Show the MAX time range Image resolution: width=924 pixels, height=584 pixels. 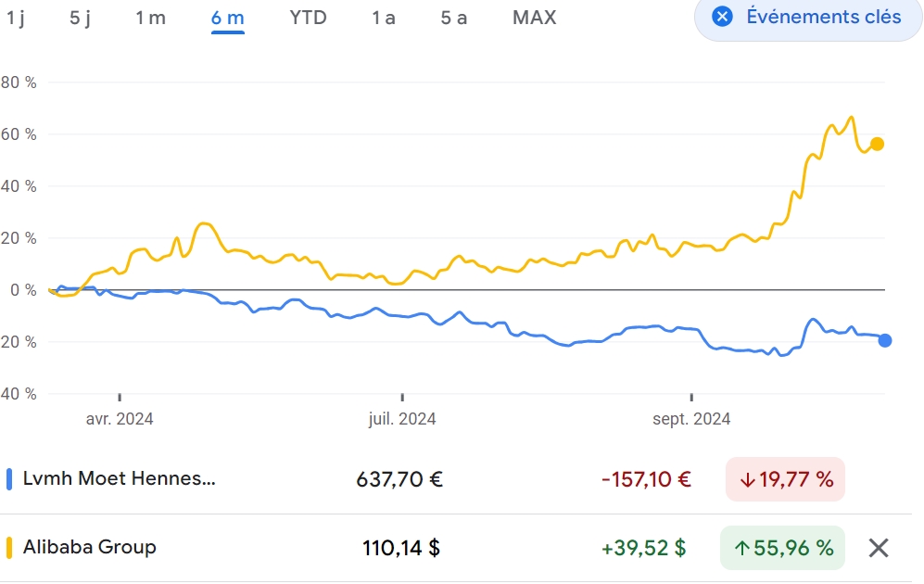point(535,18)
